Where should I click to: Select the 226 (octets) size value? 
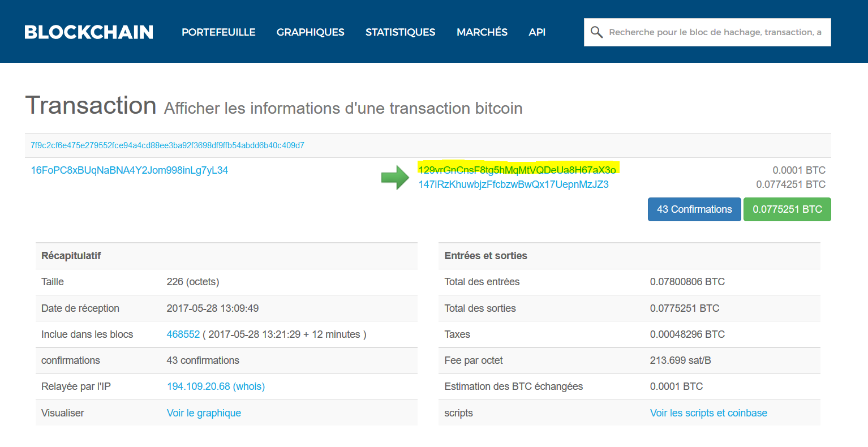(193, 282)
